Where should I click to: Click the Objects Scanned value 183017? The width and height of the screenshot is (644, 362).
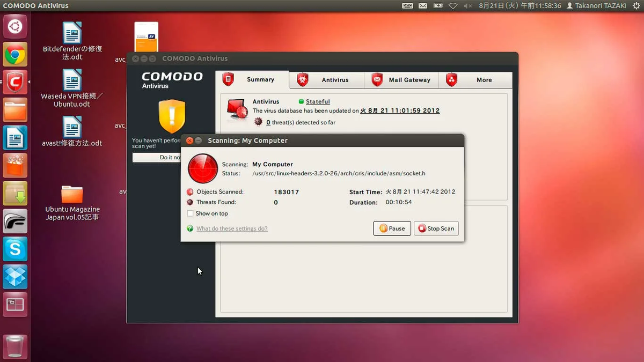pos(287,192)
